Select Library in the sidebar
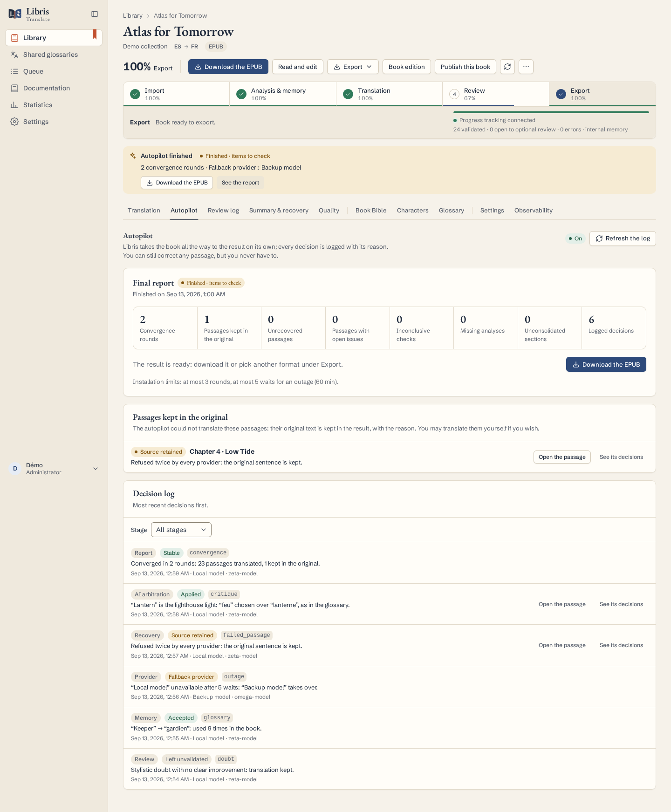671x812 pixels. point(54,38)
